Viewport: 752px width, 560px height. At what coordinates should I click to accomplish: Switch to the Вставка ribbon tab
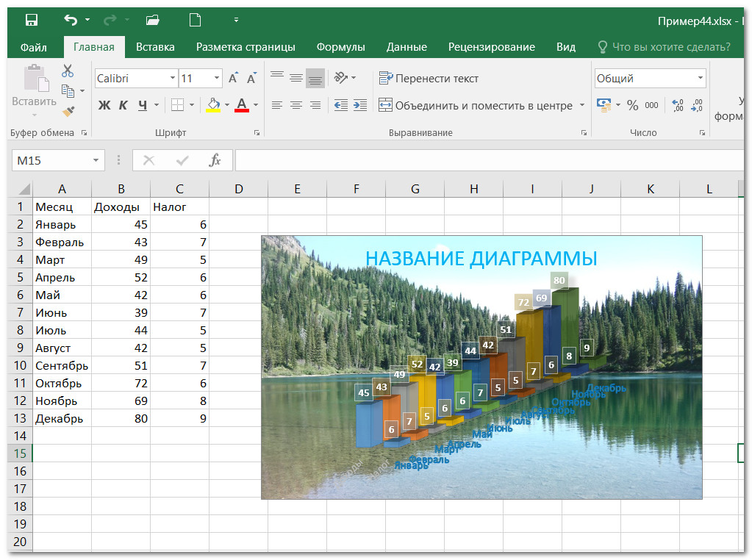pos(155,47)
